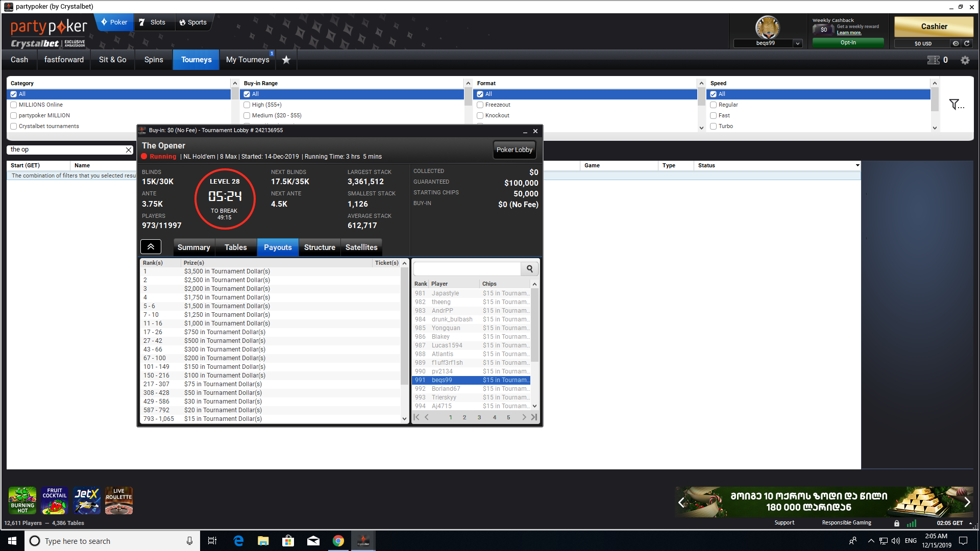
Task: Switch to the Structure tab
Action: click(320, 247)
